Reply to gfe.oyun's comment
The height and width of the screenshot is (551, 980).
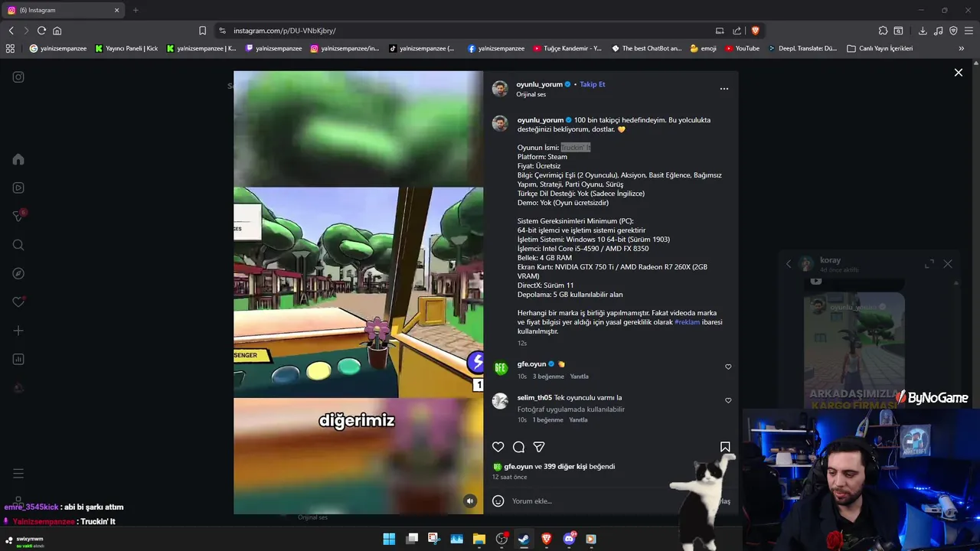tap(579, 377)
